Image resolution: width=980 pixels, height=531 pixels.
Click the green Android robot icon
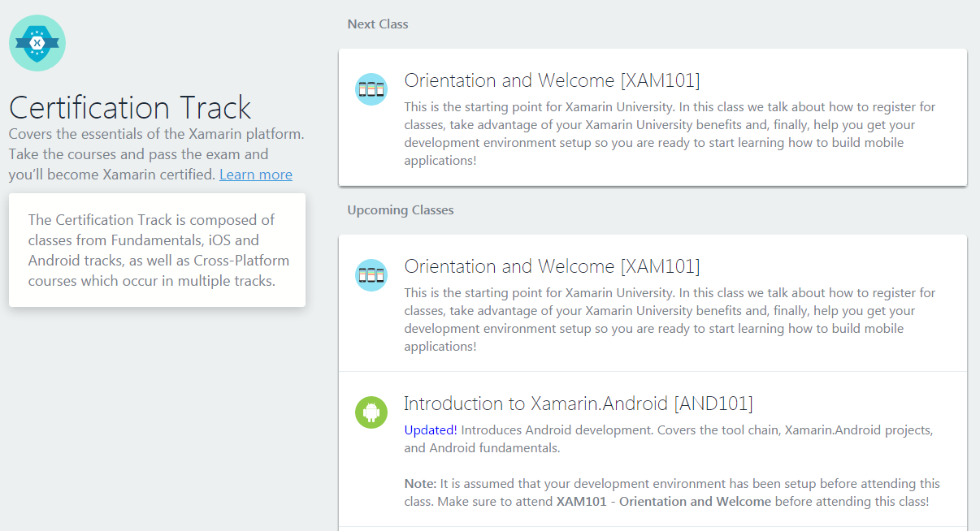pyautogui.click(x=371, y=412)
